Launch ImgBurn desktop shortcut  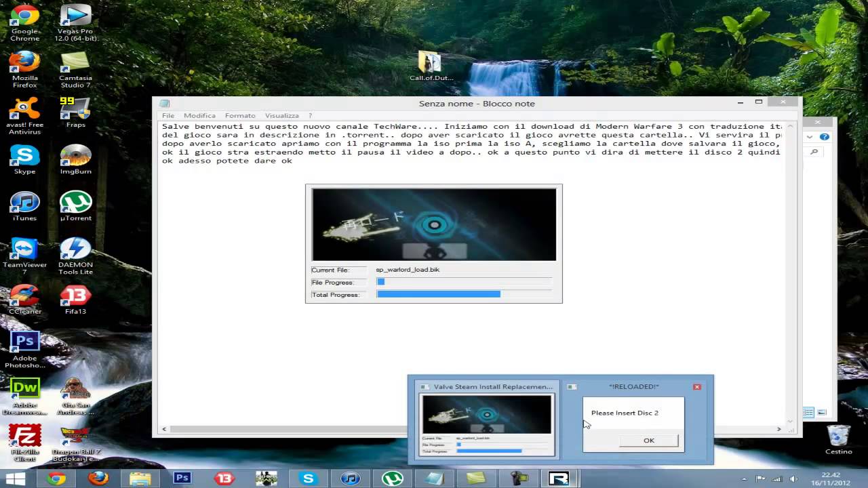pos(75,159)
